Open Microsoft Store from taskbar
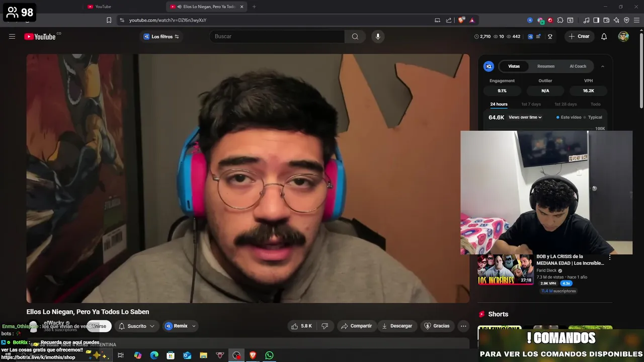Viewport: 644px width, 362px height. click(171, 355)
